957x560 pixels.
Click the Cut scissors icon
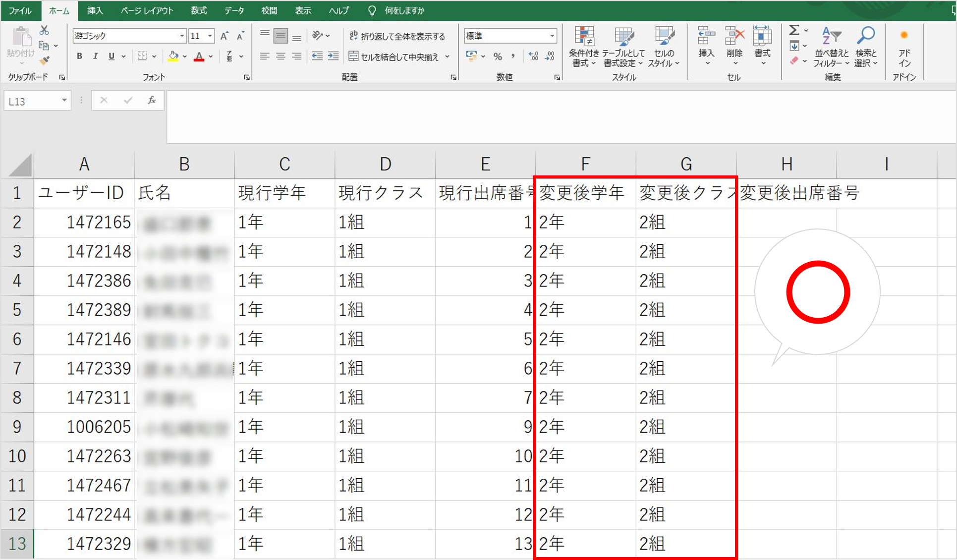coord(44,31)
